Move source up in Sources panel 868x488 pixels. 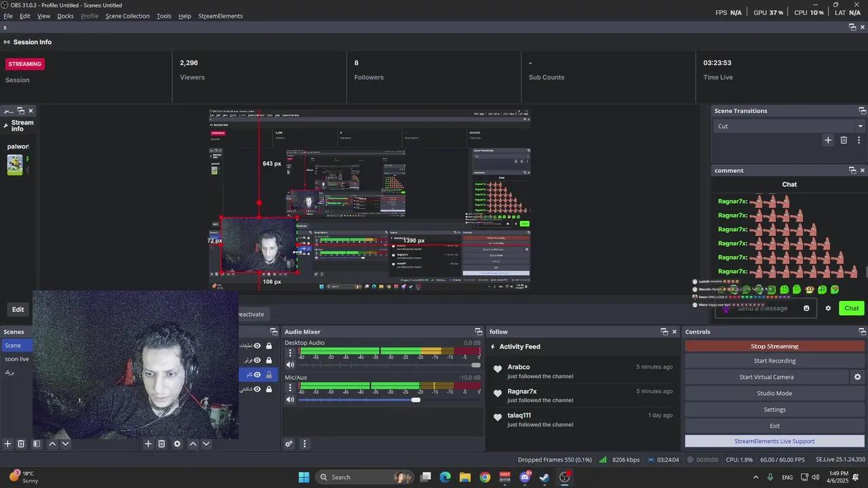coord(193,444)
